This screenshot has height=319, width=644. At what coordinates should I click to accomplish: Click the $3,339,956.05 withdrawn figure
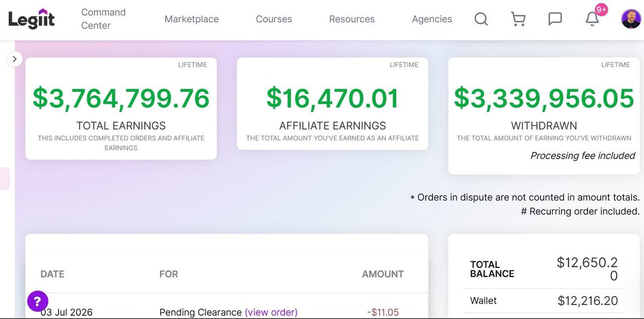tap(544, 98)
